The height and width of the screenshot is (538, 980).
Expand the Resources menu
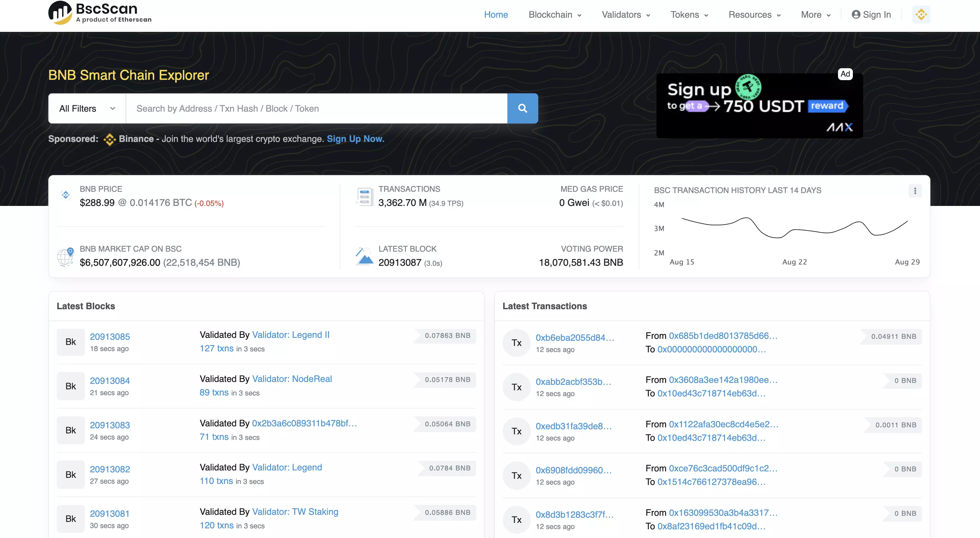754,14
